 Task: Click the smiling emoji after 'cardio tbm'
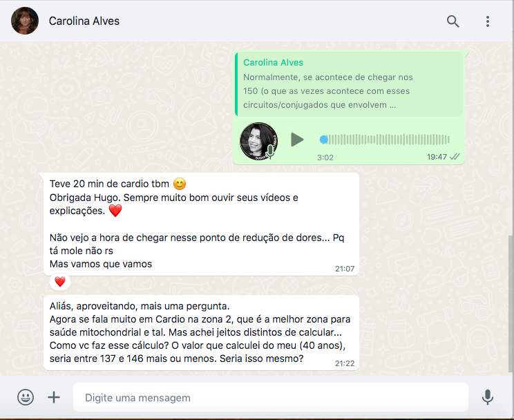click(x=180, y=184)
